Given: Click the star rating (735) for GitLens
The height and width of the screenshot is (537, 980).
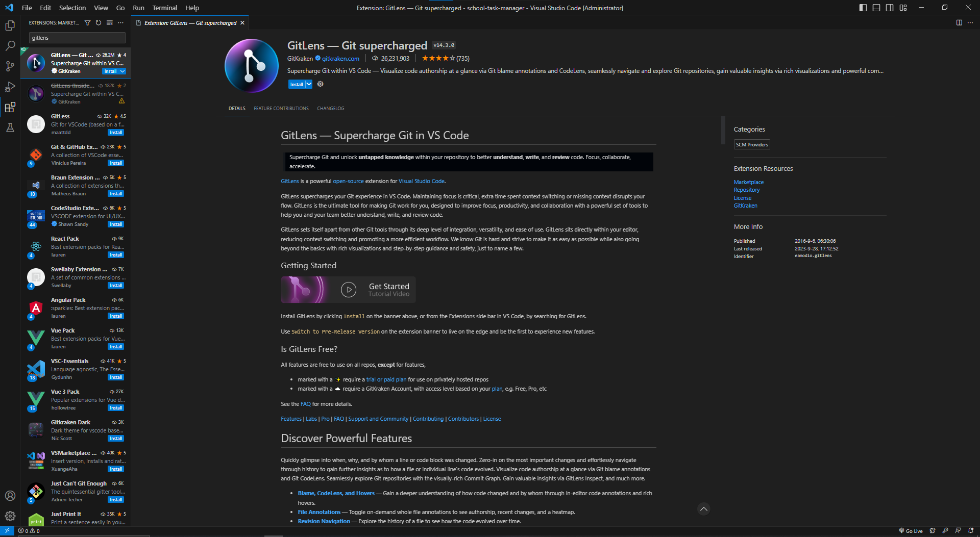Looking at the screenshot, I should pos(446,59).
